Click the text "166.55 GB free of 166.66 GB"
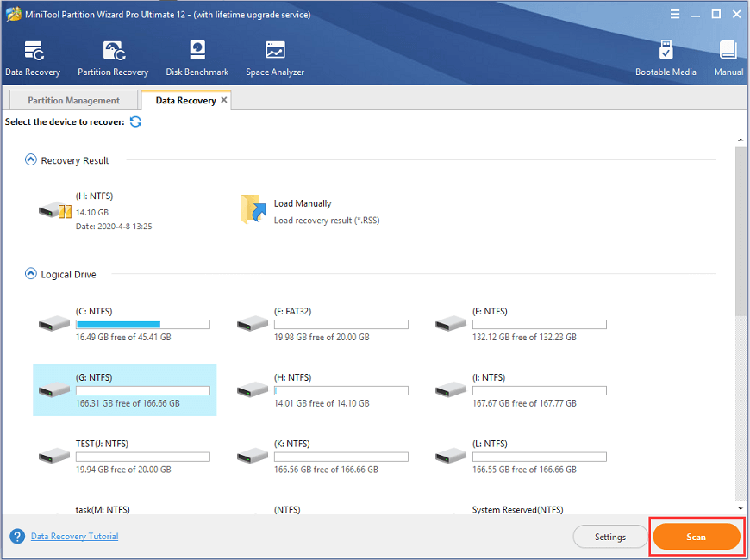This screenshot has height=560, width=750. pos(524,470)
